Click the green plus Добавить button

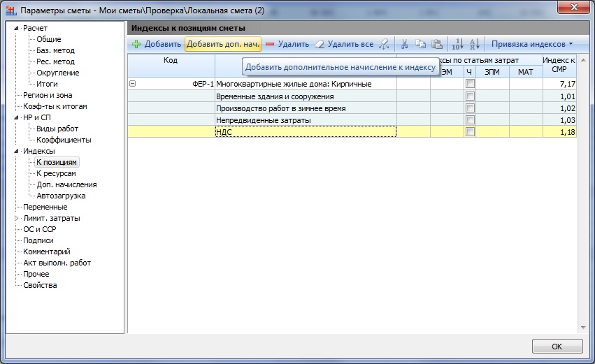point(157,44)
